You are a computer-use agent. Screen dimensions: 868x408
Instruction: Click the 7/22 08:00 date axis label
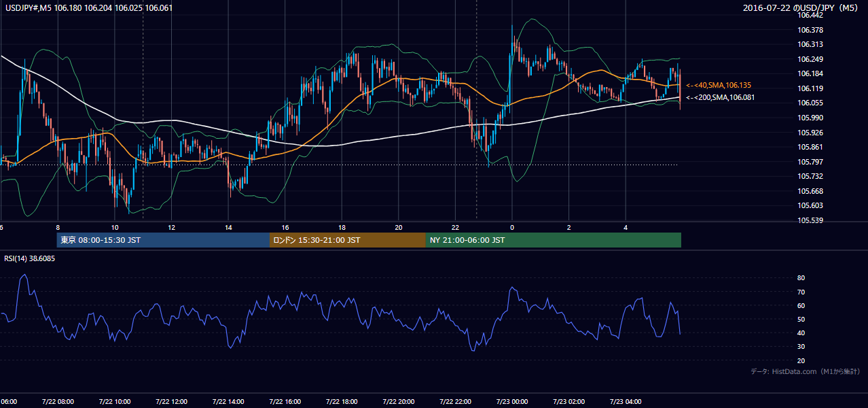(58, 402)
